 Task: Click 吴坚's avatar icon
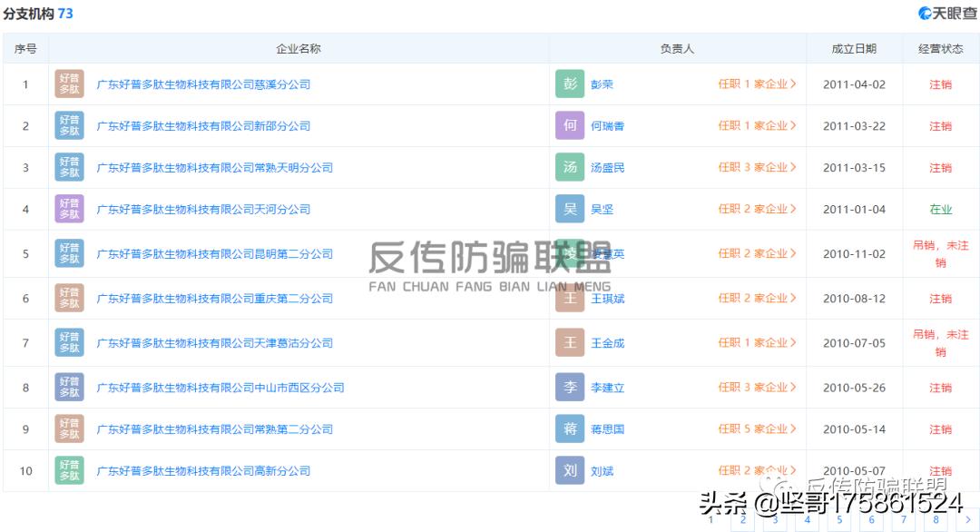click(569, 208)
